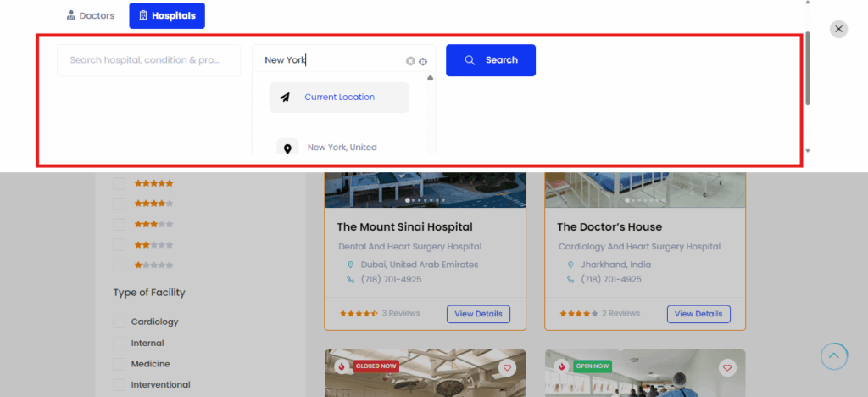Click the OPEN NOW status badge
868x397 pixels.
pyautogui.click(x=593, y=366)
